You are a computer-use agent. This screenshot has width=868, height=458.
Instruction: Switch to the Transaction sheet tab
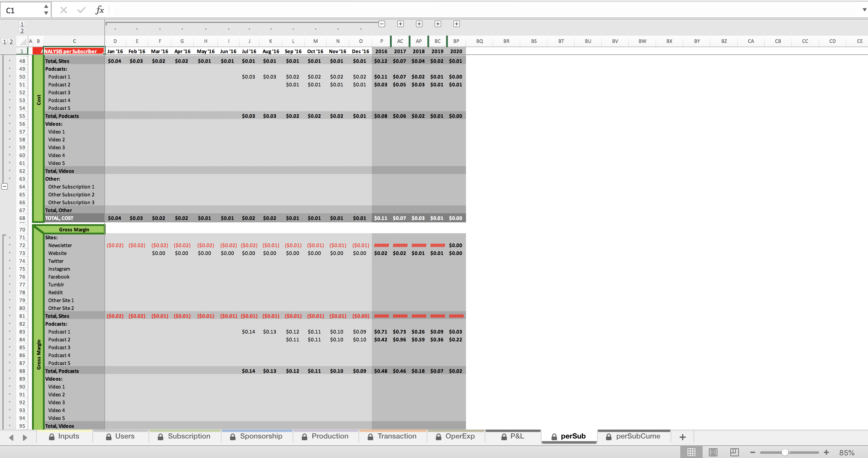point(393,436)
